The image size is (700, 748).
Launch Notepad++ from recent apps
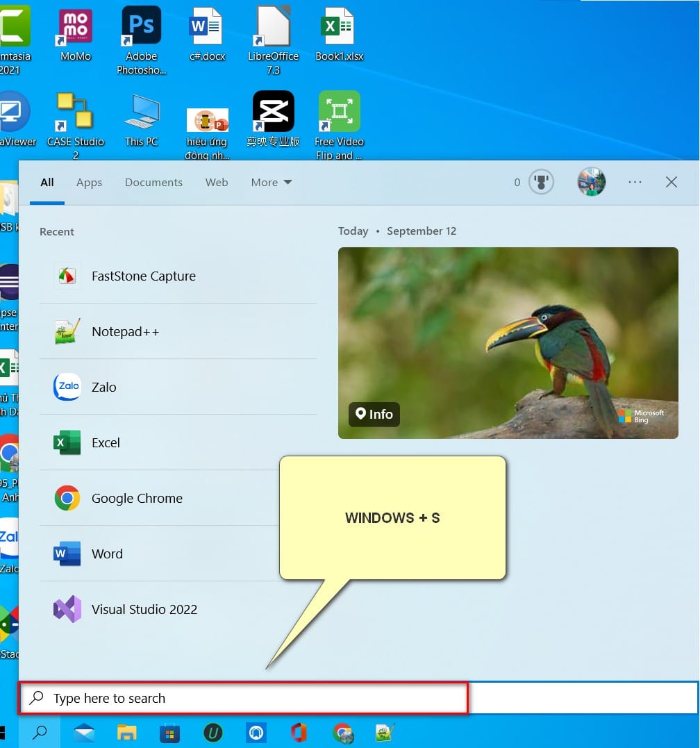[177, 331]
